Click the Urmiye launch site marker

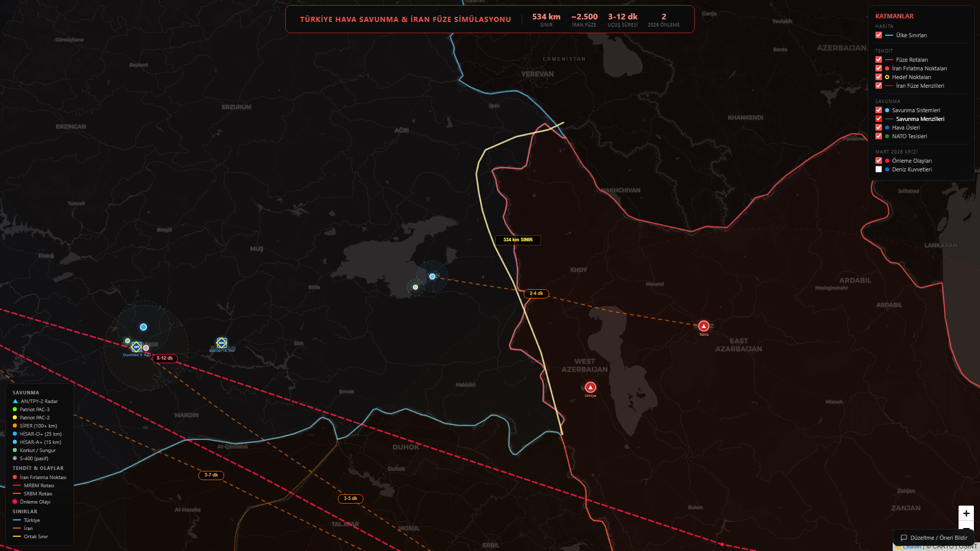click(590, 387)
